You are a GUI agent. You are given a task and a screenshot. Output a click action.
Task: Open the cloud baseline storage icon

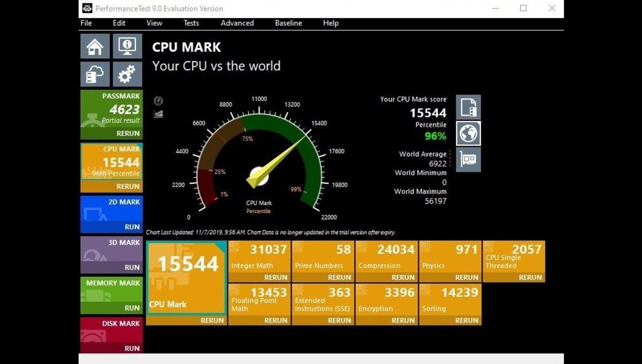click(94, 74)
